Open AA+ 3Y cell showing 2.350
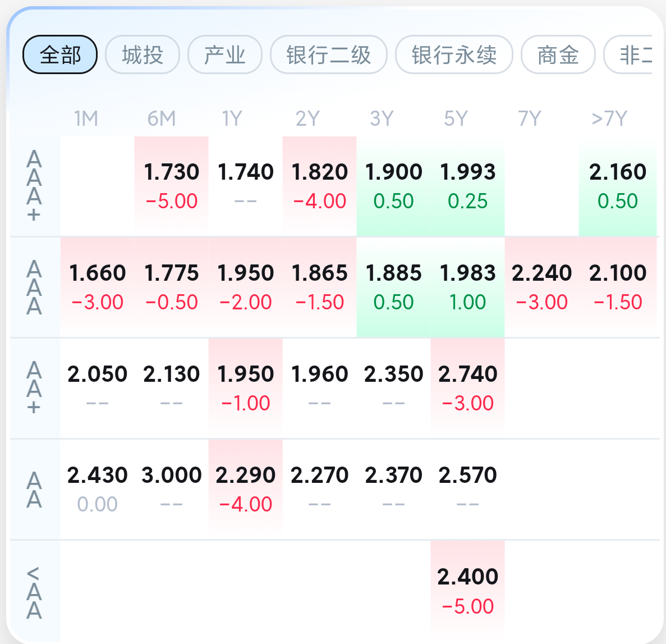 393,388
